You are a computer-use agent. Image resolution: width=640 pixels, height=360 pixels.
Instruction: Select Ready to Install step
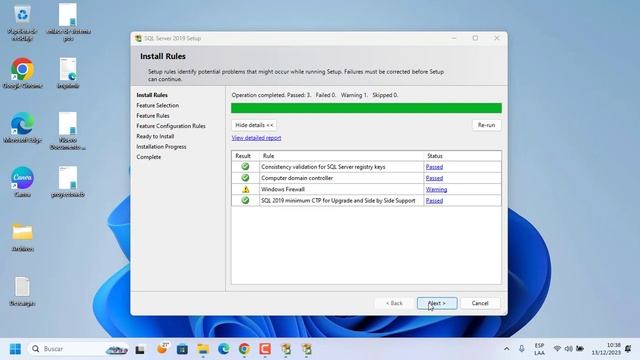[155, 136]
